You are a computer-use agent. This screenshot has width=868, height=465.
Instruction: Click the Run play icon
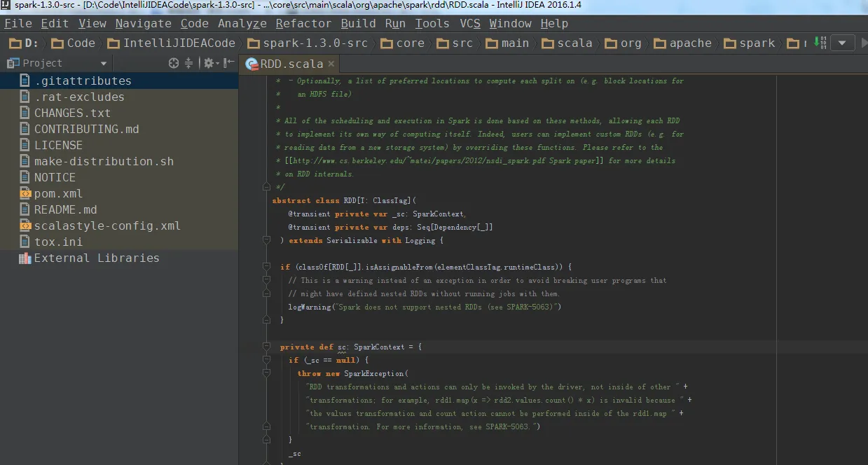(863, 43)
